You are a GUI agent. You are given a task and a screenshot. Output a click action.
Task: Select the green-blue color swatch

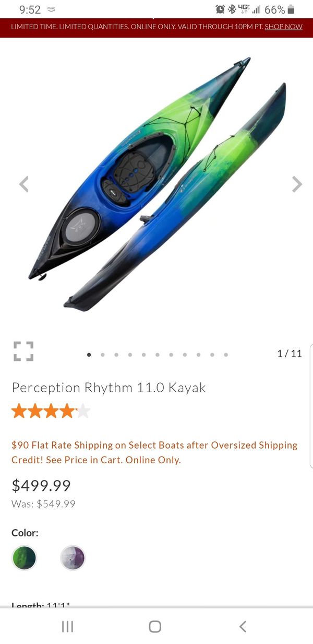click(x=25, y=558)
